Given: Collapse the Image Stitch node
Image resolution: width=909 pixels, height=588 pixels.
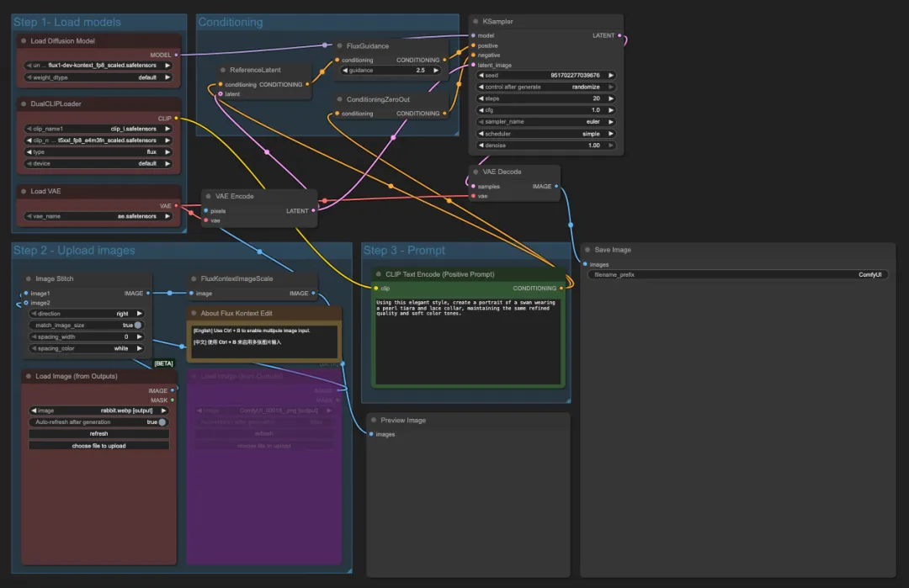Looking at the screenshot, I should click(28, 278).
